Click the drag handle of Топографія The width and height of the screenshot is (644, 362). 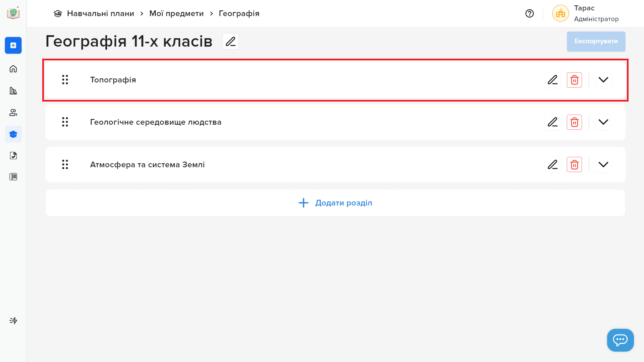tap(65, 80)
